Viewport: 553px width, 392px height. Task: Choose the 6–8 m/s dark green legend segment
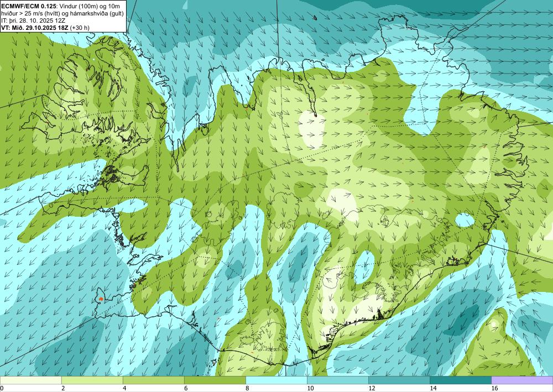click(x=215, y=380)
